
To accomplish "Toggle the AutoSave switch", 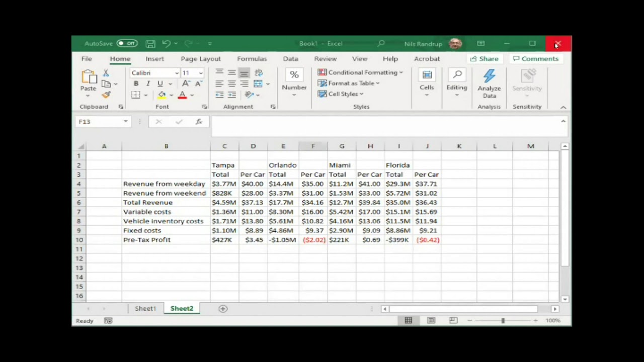I will [127, 44].
